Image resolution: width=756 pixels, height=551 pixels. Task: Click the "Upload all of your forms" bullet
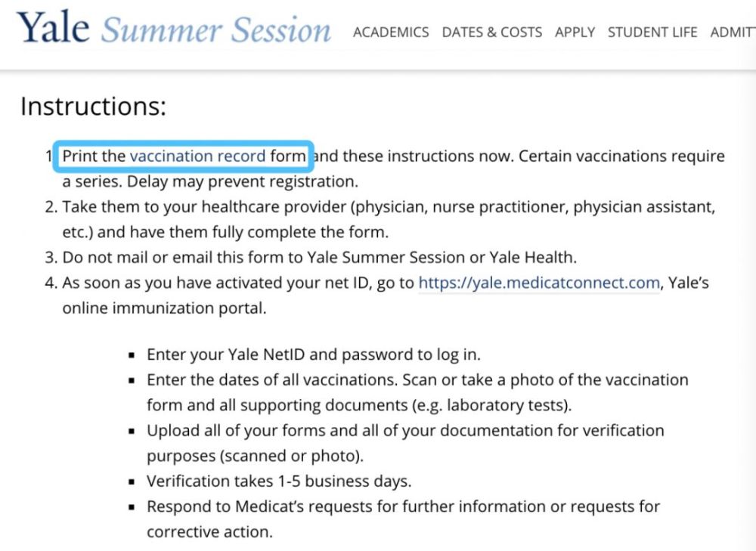(x=405, y=431)
